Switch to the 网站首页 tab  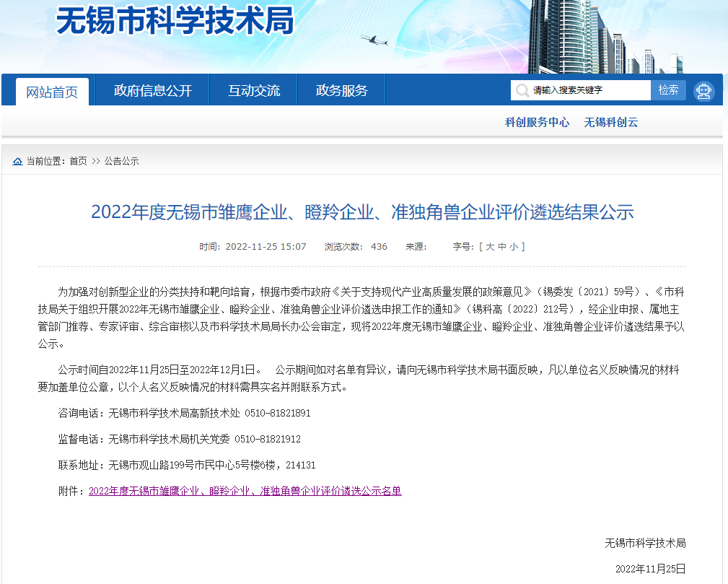point(52,92)
